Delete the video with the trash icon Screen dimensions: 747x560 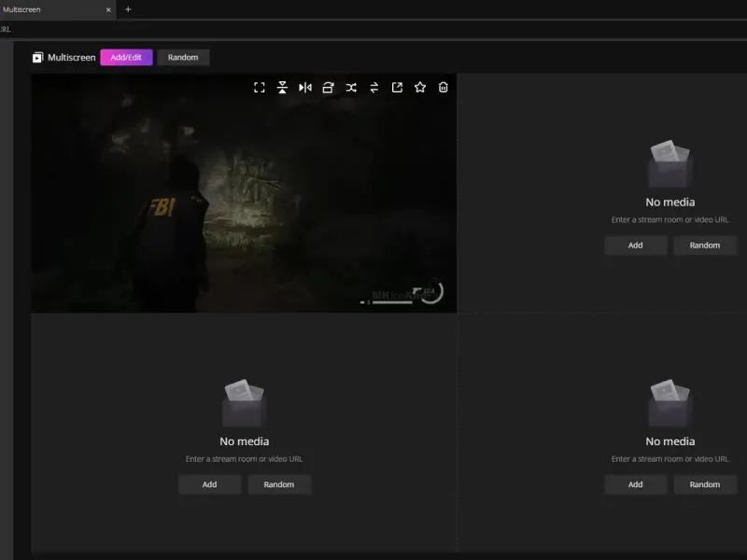point(443,87)
